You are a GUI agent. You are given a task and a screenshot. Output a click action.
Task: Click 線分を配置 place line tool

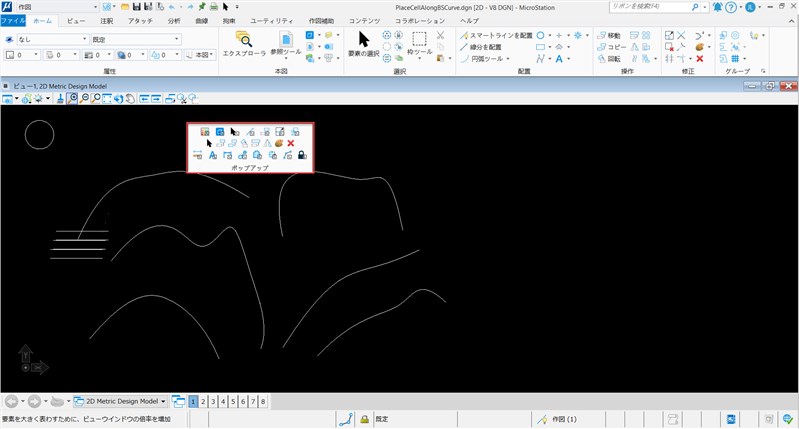[x=481, y=47]
